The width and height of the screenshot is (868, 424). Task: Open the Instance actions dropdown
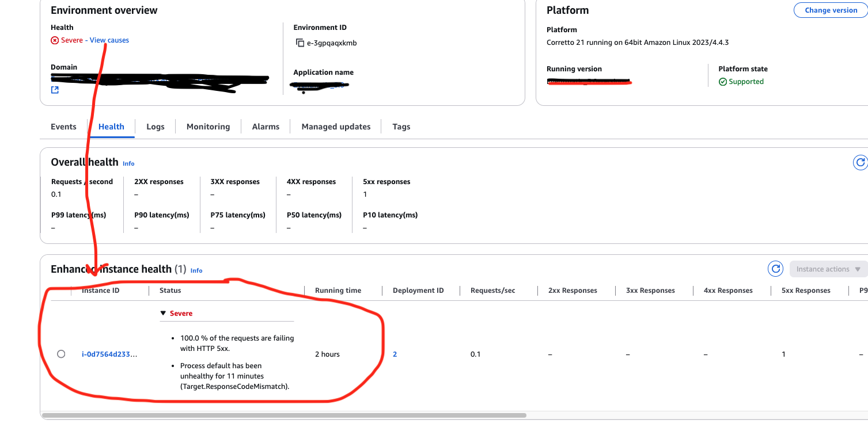(828, 269)
